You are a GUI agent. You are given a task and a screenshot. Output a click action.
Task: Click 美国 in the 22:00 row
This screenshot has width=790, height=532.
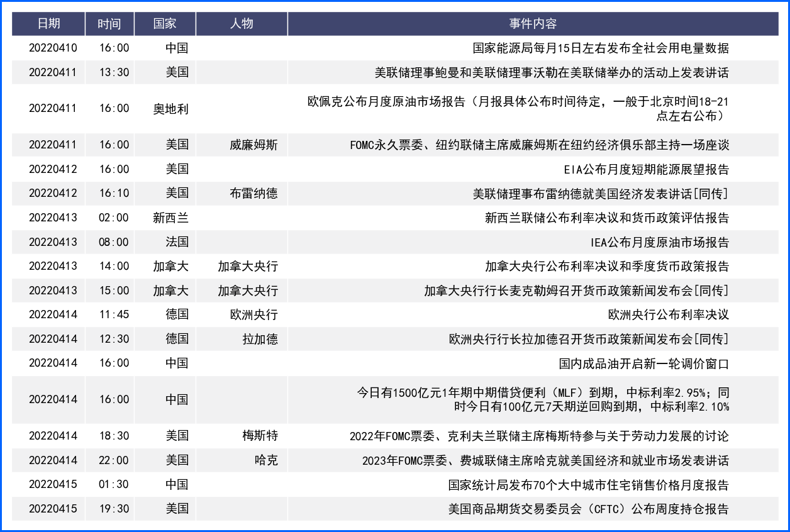point(177,460)
